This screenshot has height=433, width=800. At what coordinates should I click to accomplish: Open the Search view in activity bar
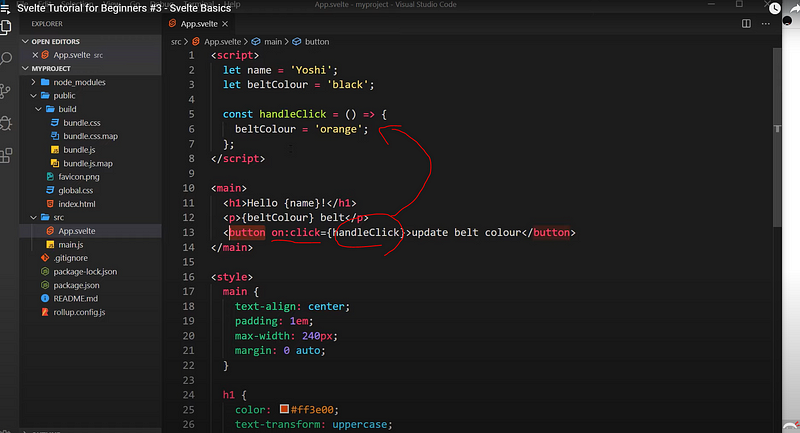click(x=6, y=59)
